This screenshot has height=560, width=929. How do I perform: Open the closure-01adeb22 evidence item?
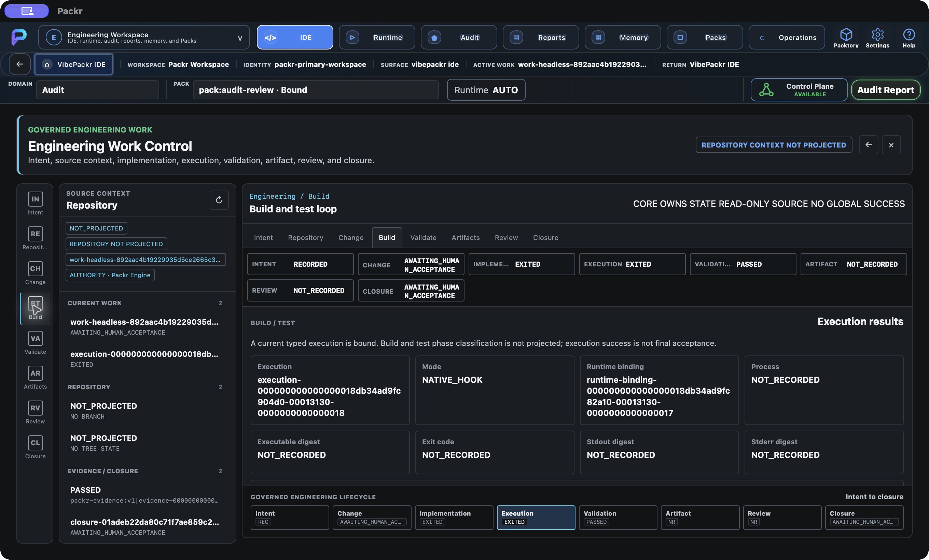coord(144,527)
